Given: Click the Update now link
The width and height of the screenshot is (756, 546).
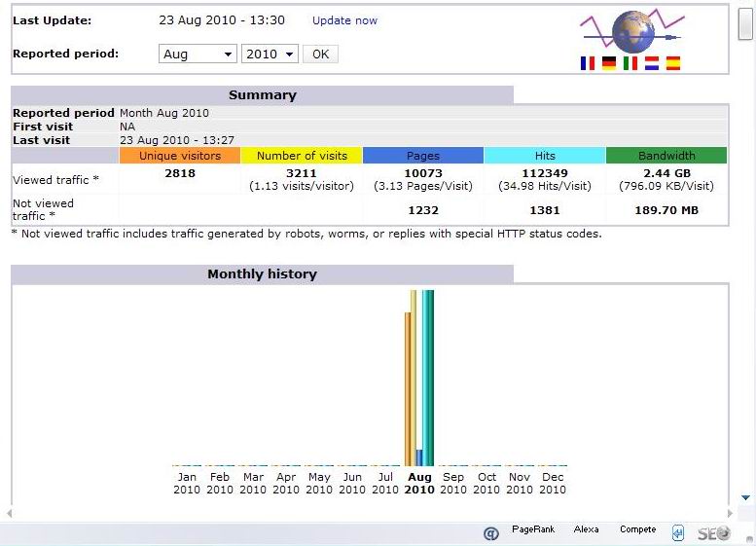Looking at the screenshot, I should tap(344, 20).
